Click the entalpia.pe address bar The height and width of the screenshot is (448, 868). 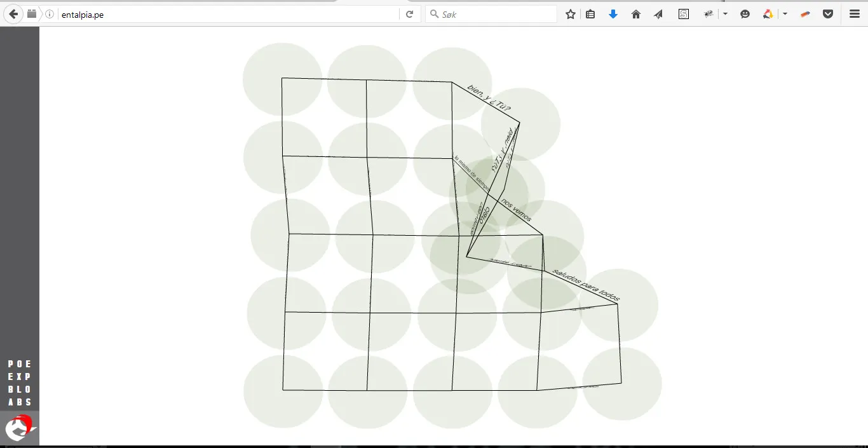(229, 14)
